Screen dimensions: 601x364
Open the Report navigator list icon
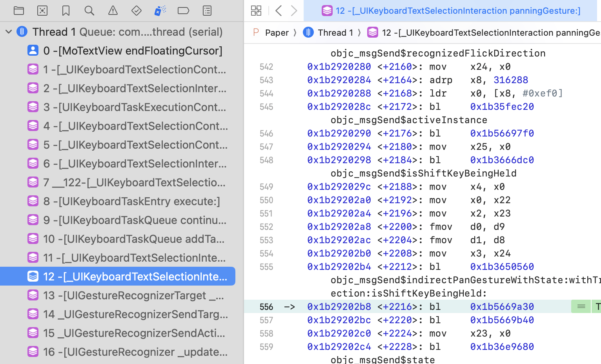tap(207, 11)
